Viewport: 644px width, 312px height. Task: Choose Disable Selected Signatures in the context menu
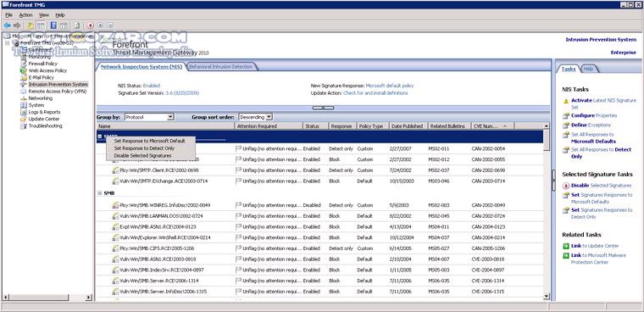142,155
